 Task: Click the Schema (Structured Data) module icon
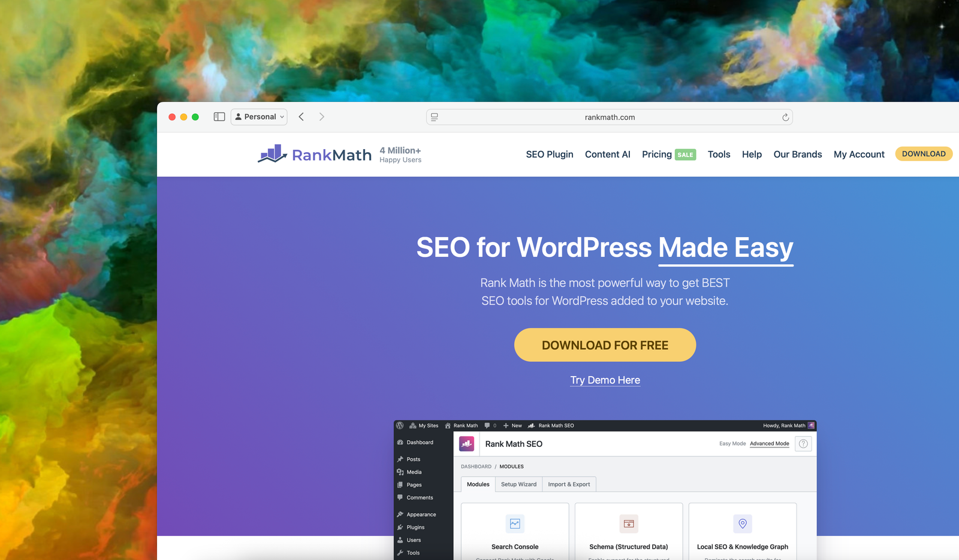(629, 523)
